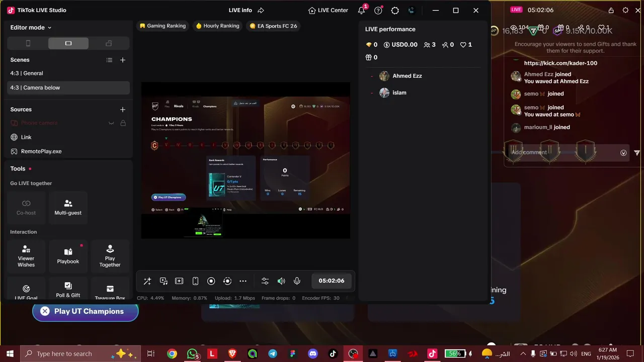Click the share arrow next to LIVE info
644x362 pixels.
tap(261, 10)
